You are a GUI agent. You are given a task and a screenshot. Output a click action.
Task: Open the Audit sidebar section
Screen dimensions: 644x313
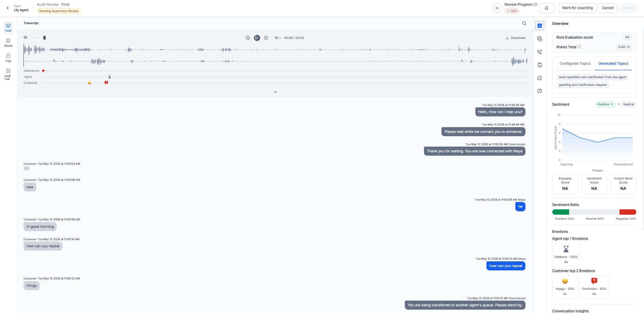pyautogui.click(x=8, y=28)
